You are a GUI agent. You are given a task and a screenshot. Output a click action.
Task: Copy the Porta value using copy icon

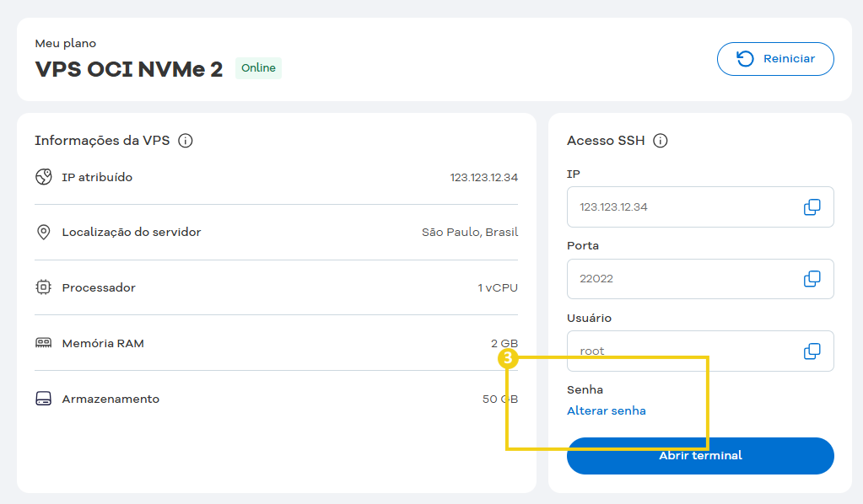click(x=812, y=279)
